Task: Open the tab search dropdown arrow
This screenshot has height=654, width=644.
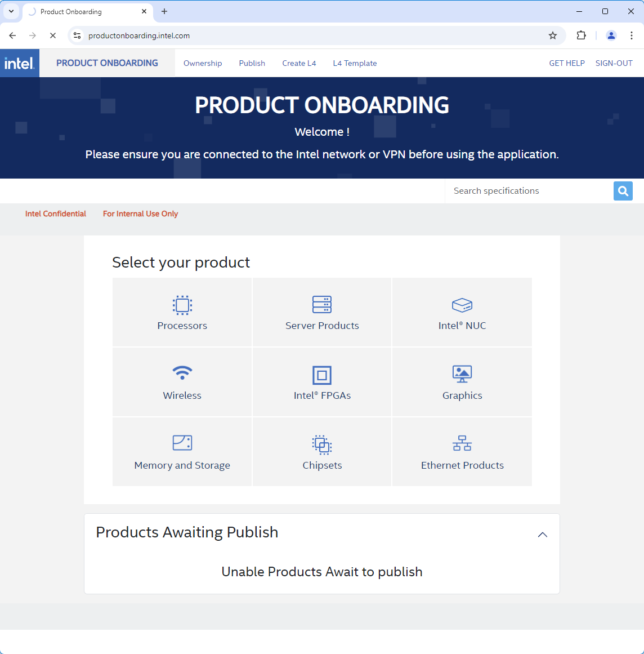Action: coord(11,11)
